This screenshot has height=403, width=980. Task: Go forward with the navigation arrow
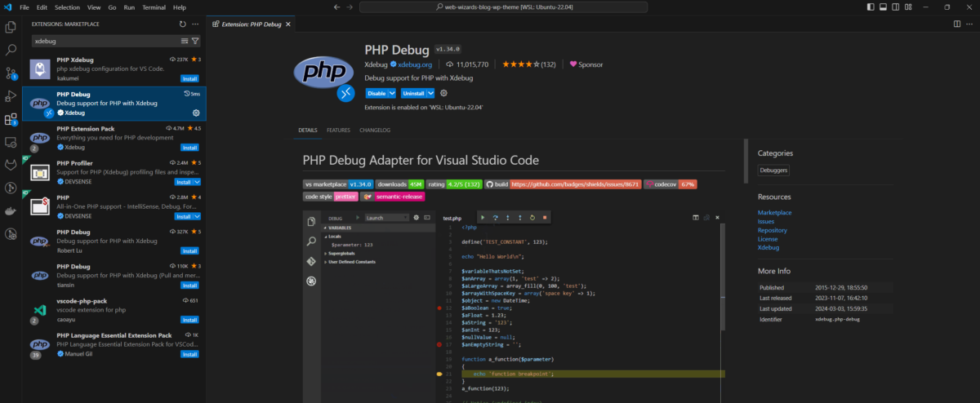tap(351, 7)
